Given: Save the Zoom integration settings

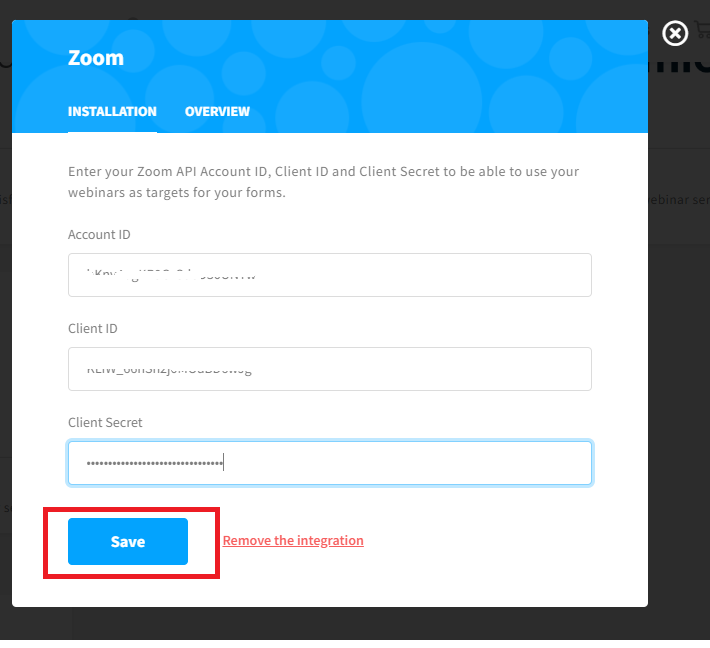Looking at the screenshot, I should [x=128, y=542].
